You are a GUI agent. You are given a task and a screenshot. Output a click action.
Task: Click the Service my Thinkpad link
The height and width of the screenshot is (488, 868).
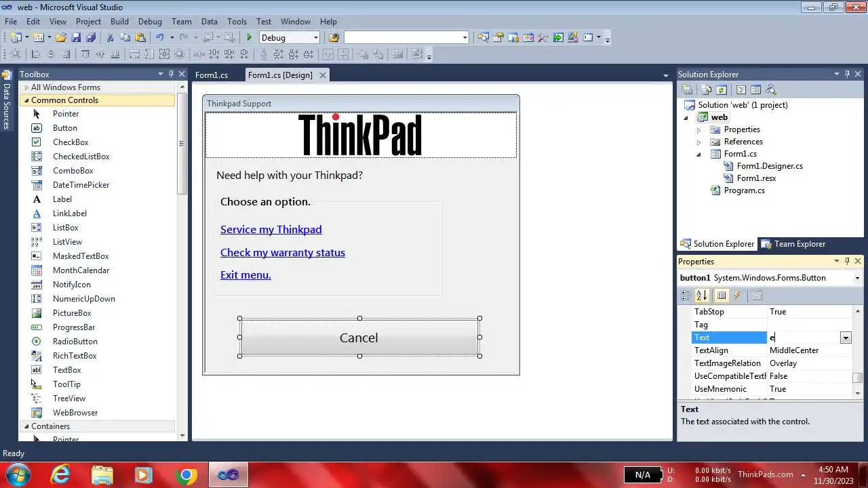coord(271,230)
